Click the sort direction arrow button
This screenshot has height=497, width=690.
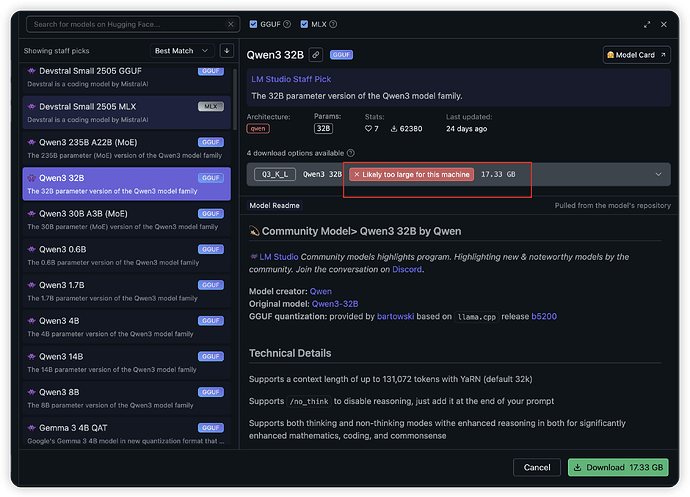(227, 51)
